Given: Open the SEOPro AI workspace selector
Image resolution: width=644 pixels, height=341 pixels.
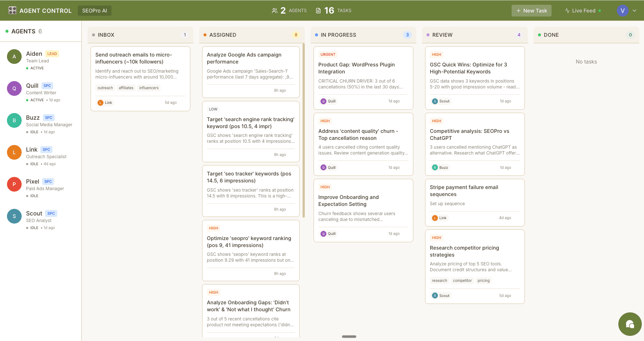Looking at the screenshot, I should coord(94,11).
